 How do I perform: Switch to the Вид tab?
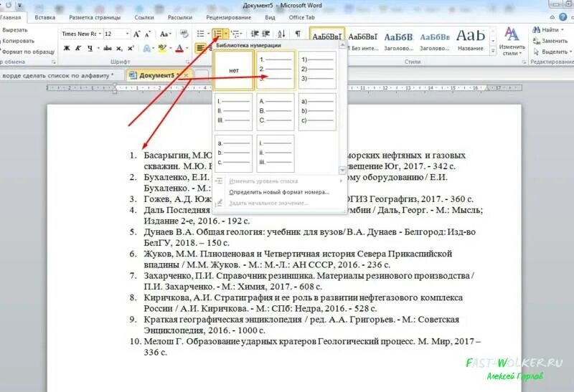tap(270, 17)
